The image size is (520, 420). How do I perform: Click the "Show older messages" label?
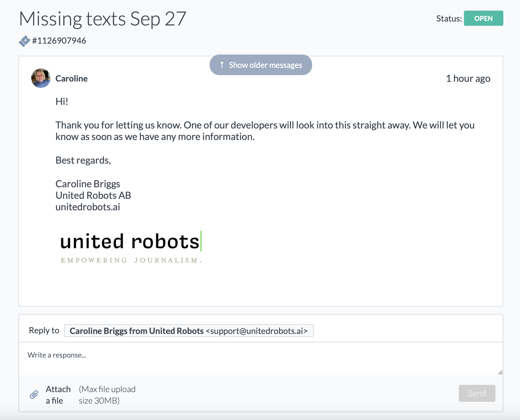click(x=265, y=65)
